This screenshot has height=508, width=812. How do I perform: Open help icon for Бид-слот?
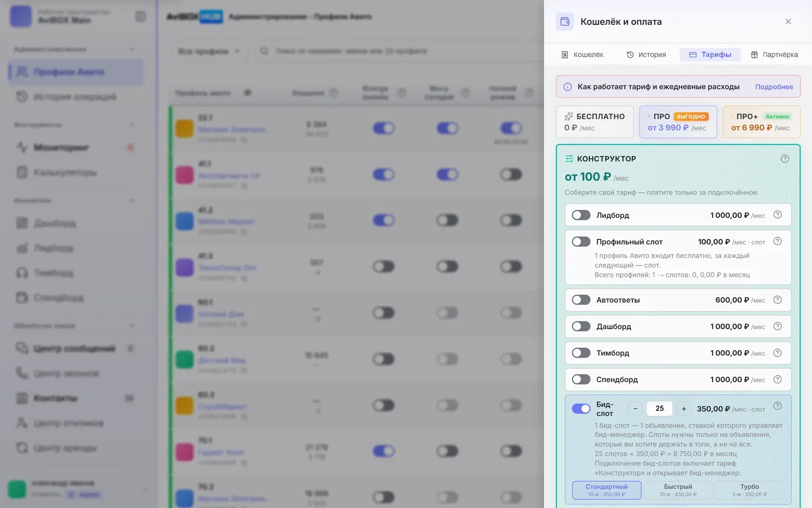[777, 406]
